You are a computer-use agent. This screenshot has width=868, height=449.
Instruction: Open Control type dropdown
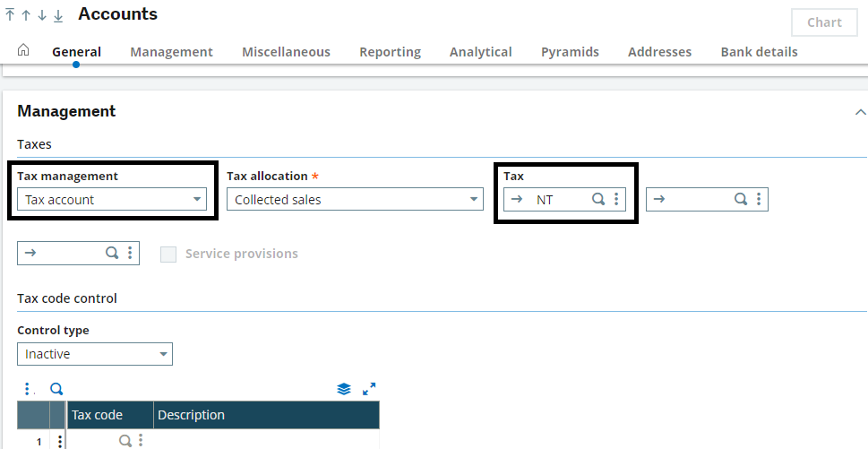tap(95, 354)
